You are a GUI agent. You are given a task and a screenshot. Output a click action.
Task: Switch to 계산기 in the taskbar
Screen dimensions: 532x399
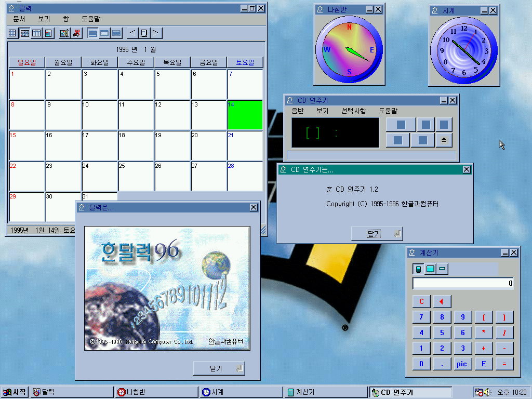(x=326, y=392)
